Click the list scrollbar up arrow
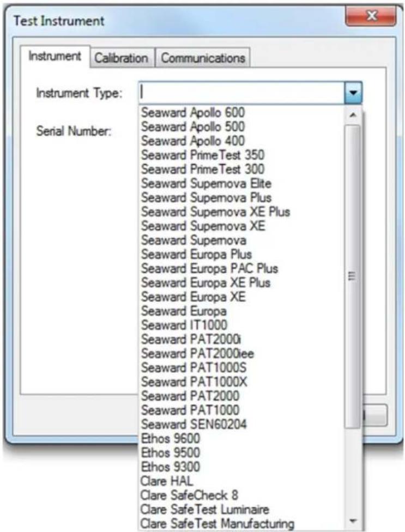 [x=353, y=115]
